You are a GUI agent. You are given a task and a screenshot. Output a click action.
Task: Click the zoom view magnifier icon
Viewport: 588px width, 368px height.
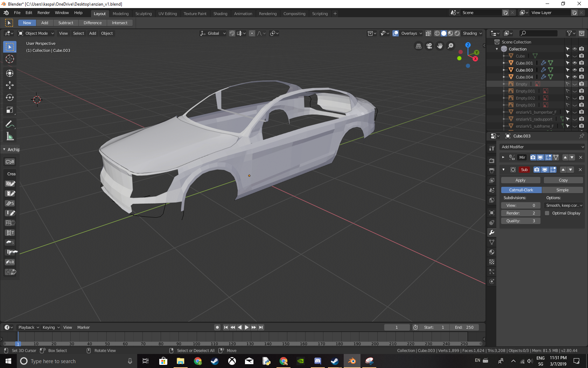click(x=451, y=46)
